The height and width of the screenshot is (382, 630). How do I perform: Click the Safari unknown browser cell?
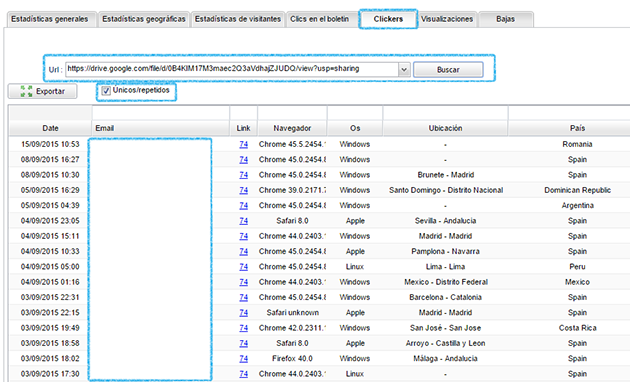pos(292,313)
